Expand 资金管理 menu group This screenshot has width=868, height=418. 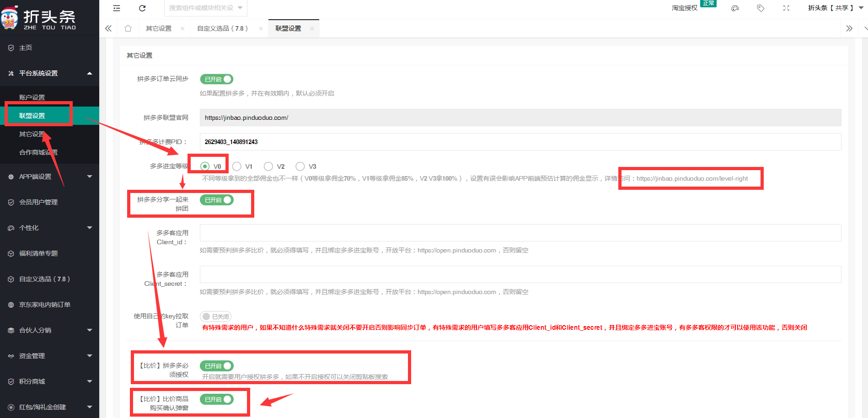[x=90, y=356]
